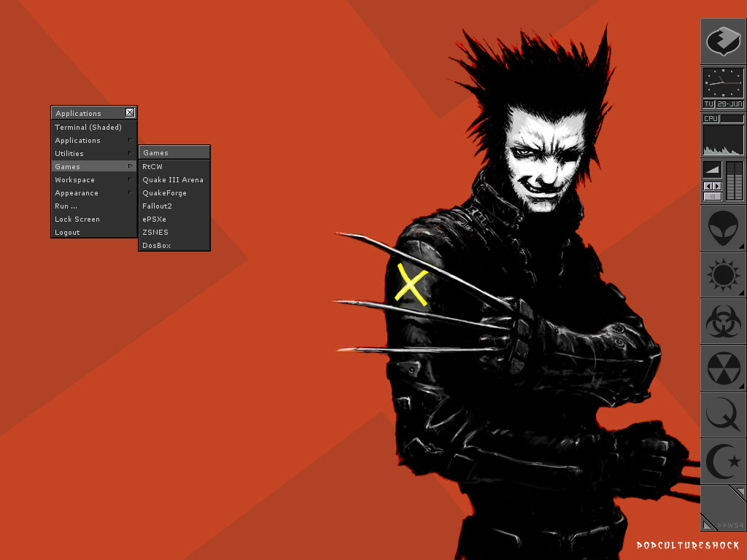Open the alien head dock icon
Screen dimensions: 747x560
[723, 228]
